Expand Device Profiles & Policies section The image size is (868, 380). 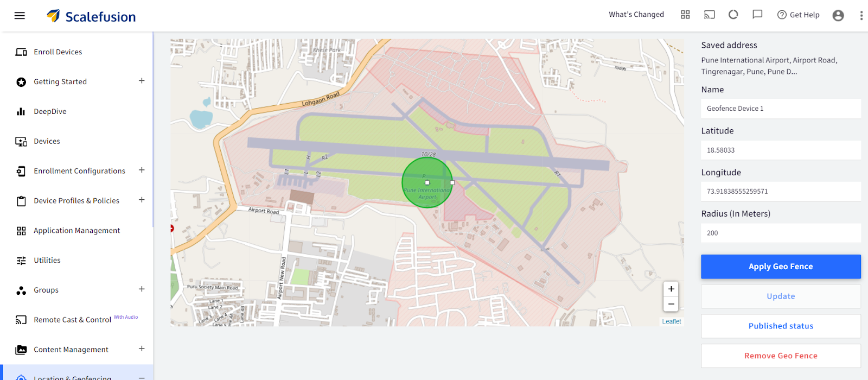tap(142, 200)
